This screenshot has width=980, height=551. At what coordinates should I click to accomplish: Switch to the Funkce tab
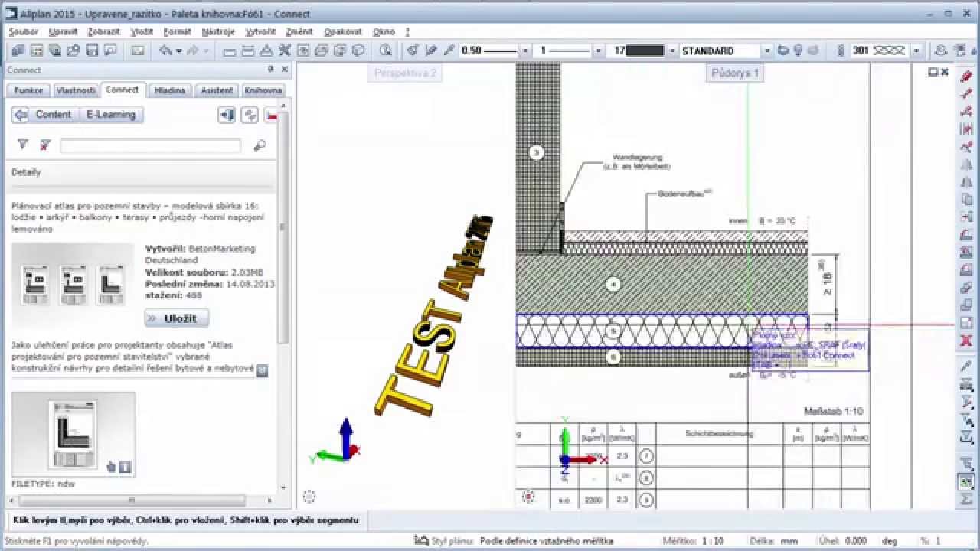(29, 90)
